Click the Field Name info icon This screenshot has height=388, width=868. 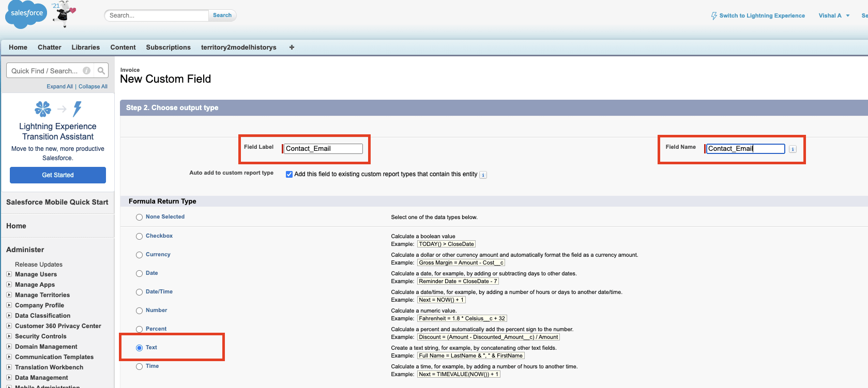coord(793,149)
